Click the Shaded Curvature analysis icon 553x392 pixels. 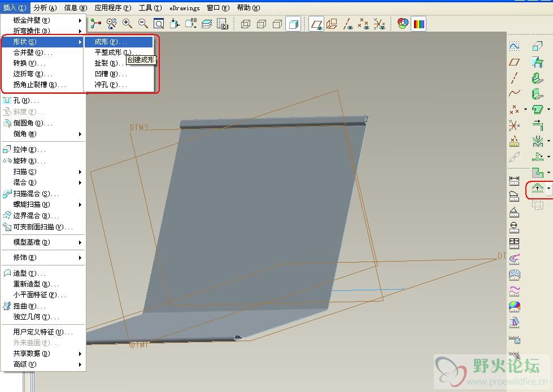tap(514, 306)
